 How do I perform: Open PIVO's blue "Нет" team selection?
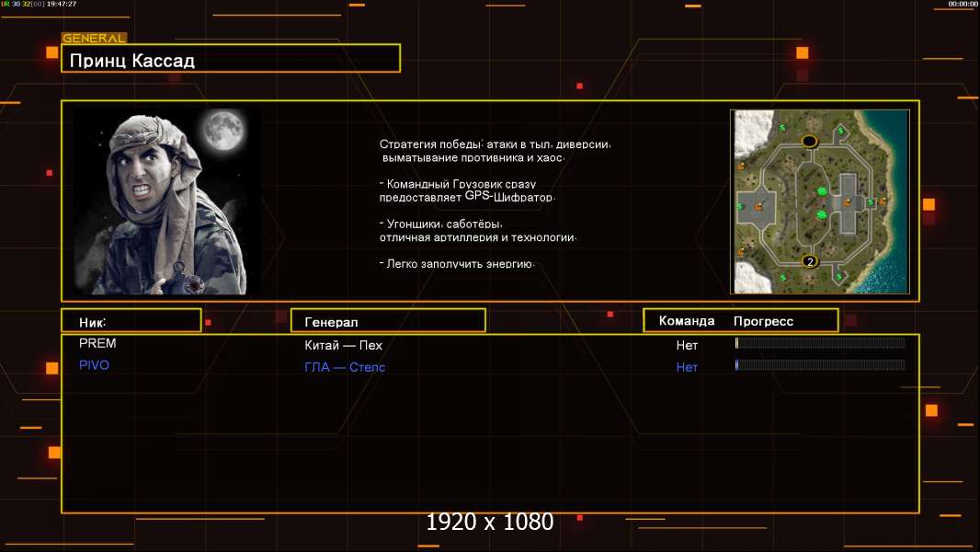(x=687, y=367)
